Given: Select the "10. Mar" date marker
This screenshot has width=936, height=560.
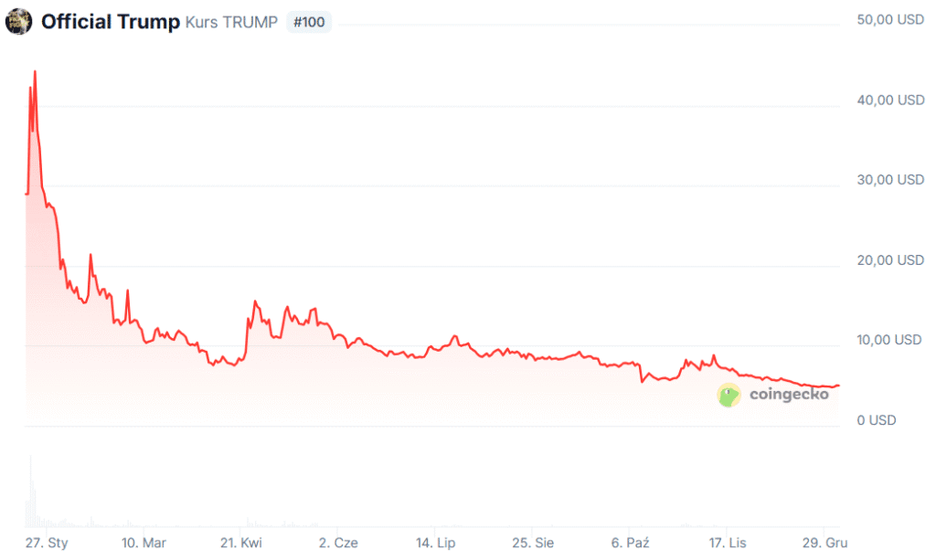Looking at the screenshot, I should coord(144,543).
